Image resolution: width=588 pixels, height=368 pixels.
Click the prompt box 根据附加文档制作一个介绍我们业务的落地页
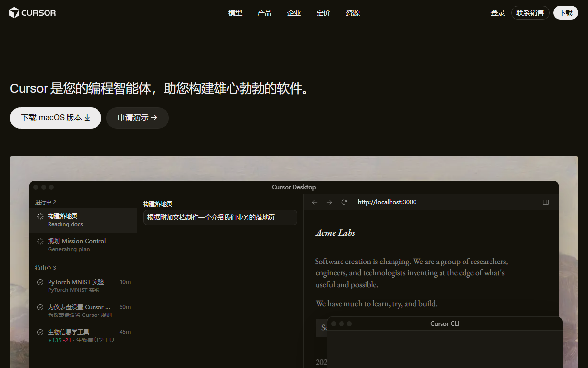coord(220,217)
